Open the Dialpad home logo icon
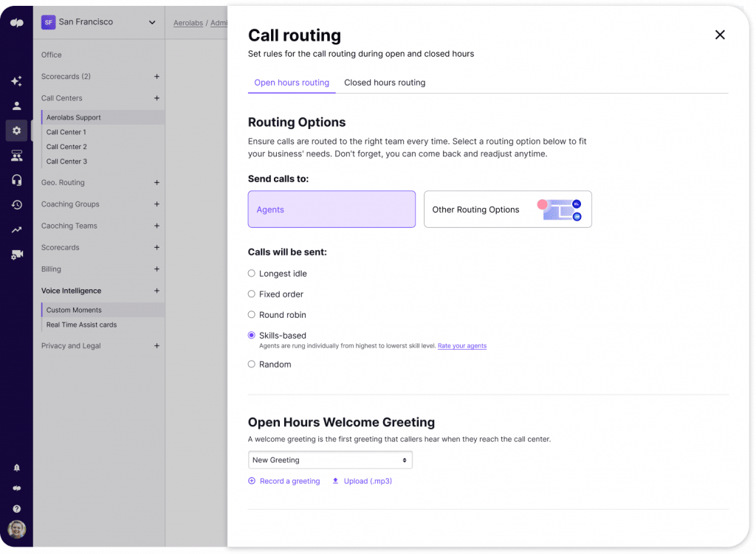Image resolution: width=756 pixels, height=554 pixels. (x=16, y=22)
